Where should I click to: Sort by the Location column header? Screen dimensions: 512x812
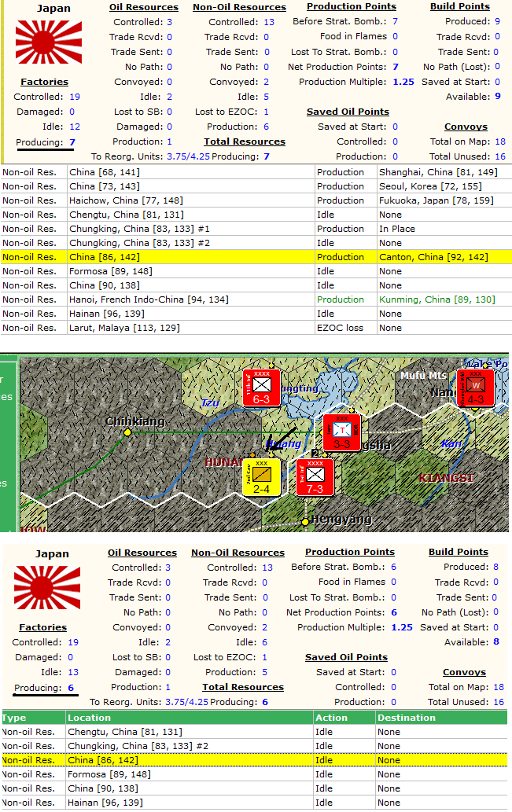click(190, 718)
